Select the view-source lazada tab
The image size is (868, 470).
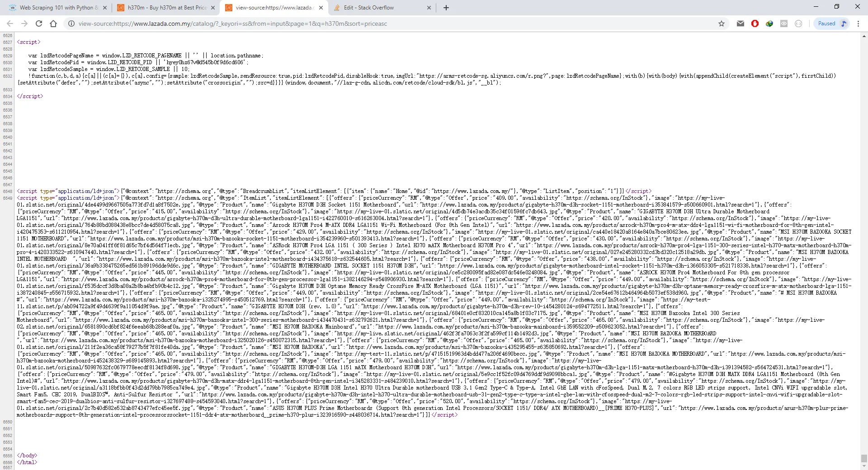(x=274, y=8)
